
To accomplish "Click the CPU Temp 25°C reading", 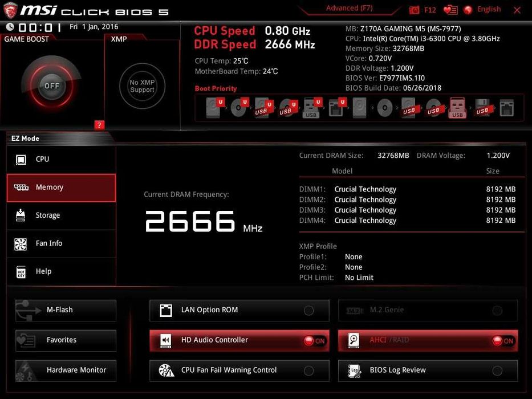I will click(222, 61).
